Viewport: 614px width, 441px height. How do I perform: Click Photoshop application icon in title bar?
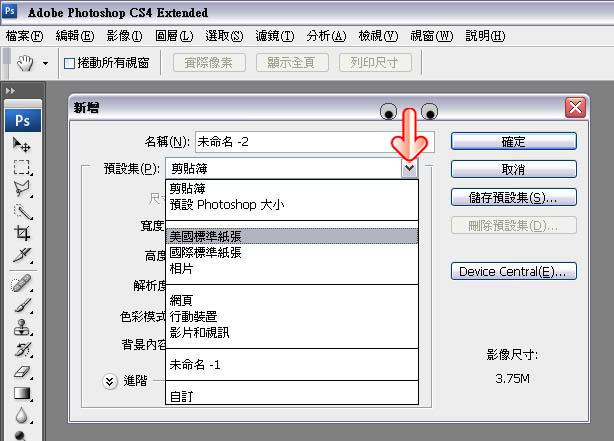(9, 11)
